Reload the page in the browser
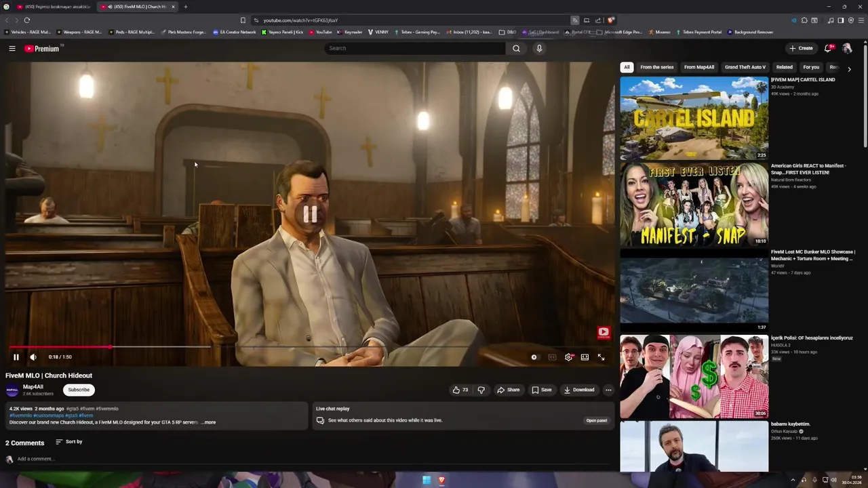 (27, 20)
